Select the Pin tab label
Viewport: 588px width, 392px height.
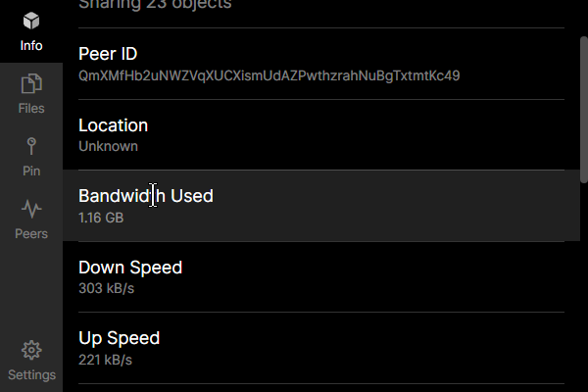(31, 171)
